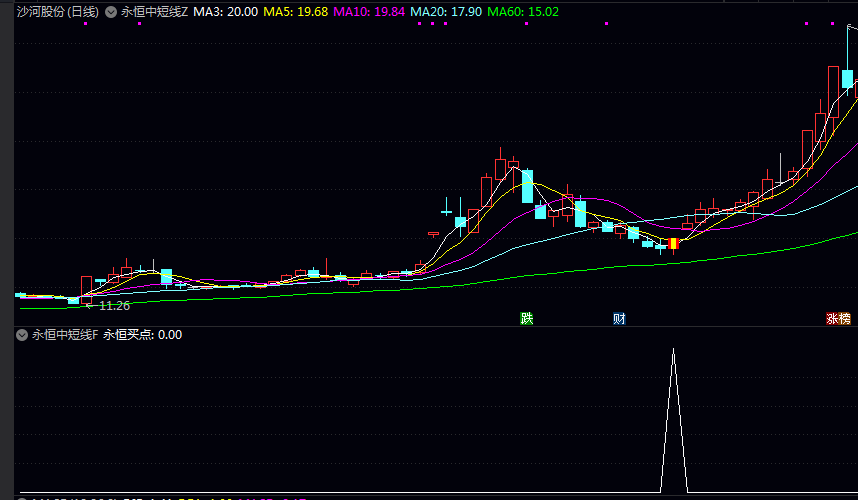Screen dimensions: 858x500
Task: Select the yellow-red highlighted buy-signal candlestick
Action: coord(674,243)
